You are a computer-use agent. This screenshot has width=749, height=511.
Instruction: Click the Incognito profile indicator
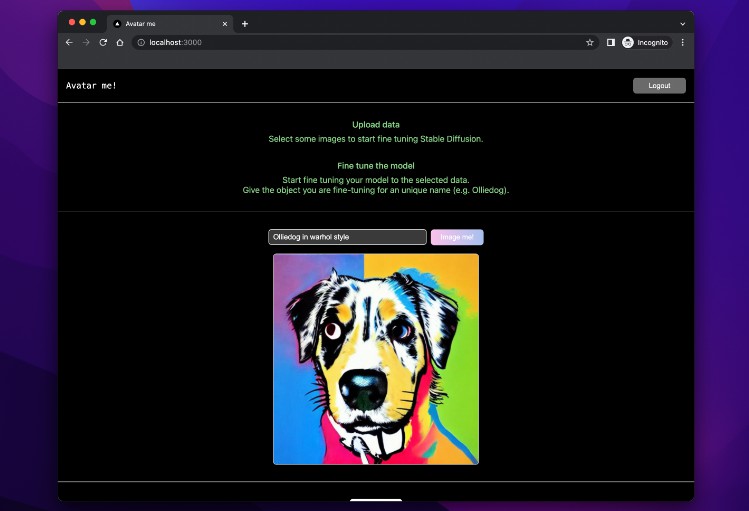(645, 43)
